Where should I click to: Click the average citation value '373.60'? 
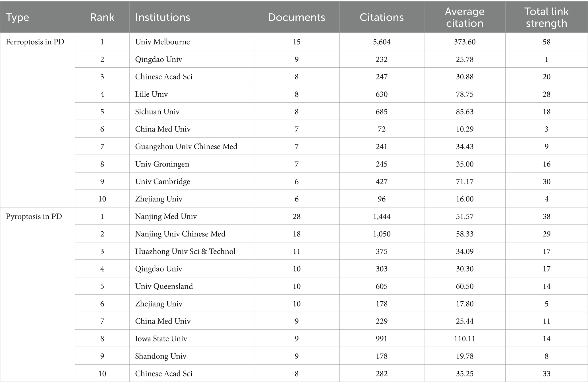(465, 42)
